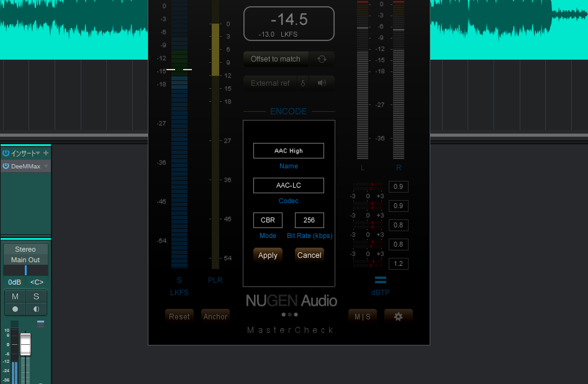Viewport: 588px width, 384px height.
Task: Open the Stereo channel format selector
Action: coord(25,249)
